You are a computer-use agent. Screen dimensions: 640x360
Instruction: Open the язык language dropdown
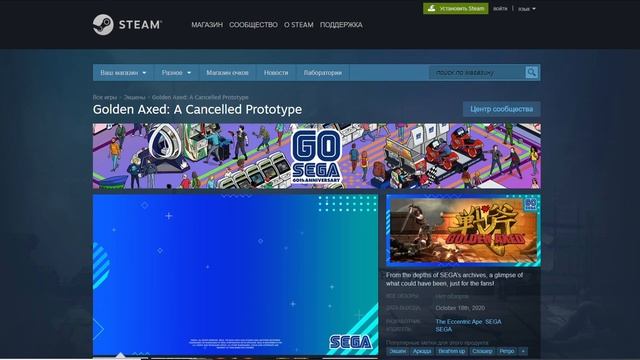coord(527,9)
